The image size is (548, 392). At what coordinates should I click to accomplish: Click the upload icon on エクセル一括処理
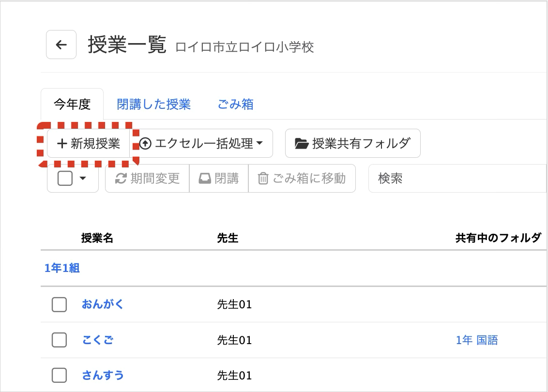[x=145, y=144]
